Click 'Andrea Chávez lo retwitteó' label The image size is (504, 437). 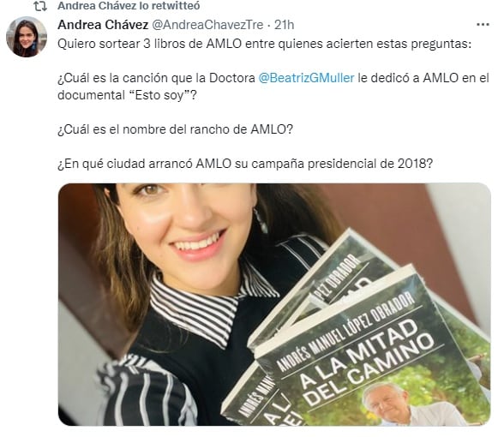tap(129, 6)
